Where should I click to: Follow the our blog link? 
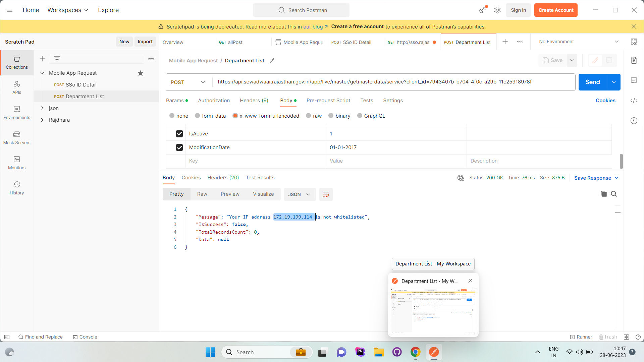(315, 26)
